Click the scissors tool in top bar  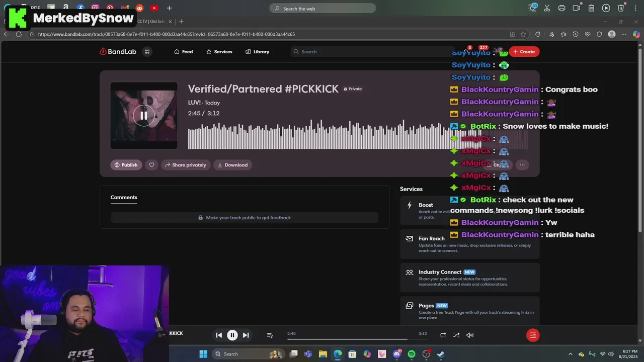(x=547, y=8)
